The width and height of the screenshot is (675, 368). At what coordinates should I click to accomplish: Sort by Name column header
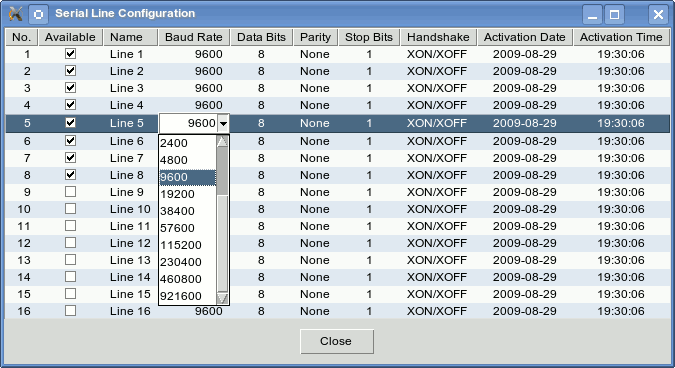130,37
